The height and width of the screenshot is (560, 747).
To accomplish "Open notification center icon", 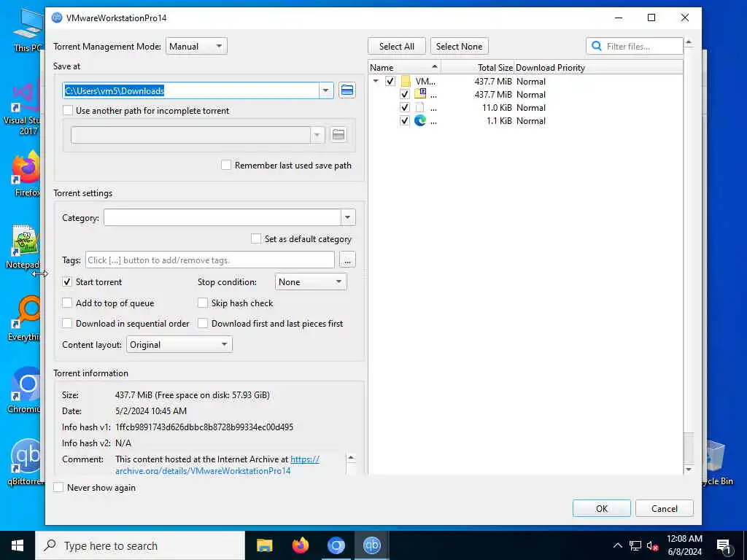I will click(x=724, y=547).
